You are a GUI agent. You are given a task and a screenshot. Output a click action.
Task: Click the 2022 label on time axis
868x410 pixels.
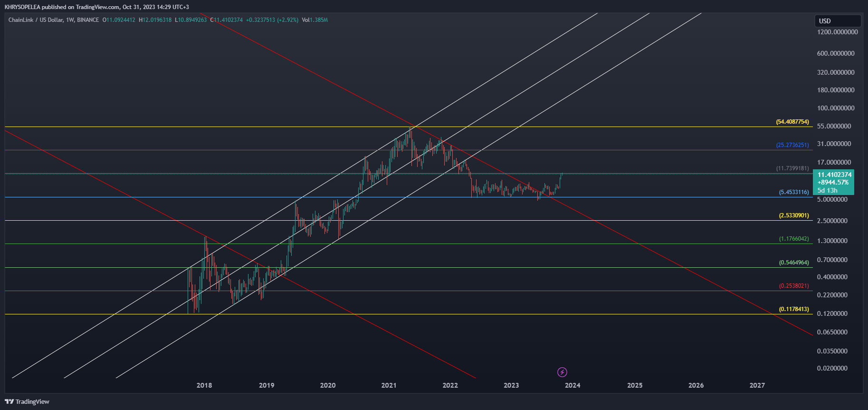(450, 385)
